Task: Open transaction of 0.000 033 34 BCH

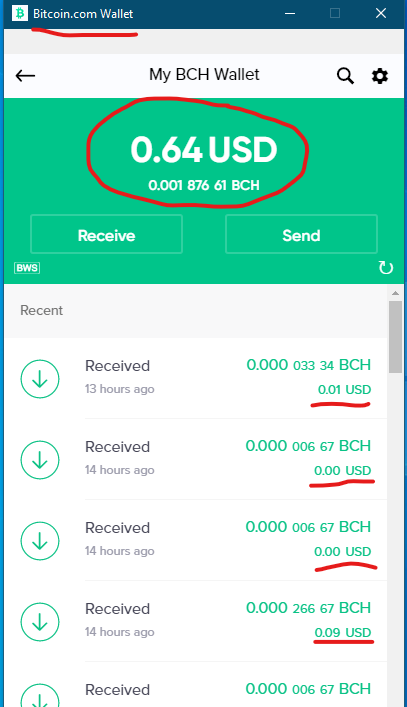Action: tap(196, 378)
